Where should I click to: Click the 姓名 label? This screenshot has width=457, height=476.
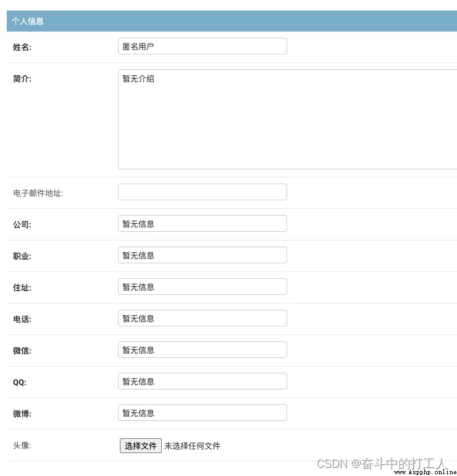(x=22, y=47)
